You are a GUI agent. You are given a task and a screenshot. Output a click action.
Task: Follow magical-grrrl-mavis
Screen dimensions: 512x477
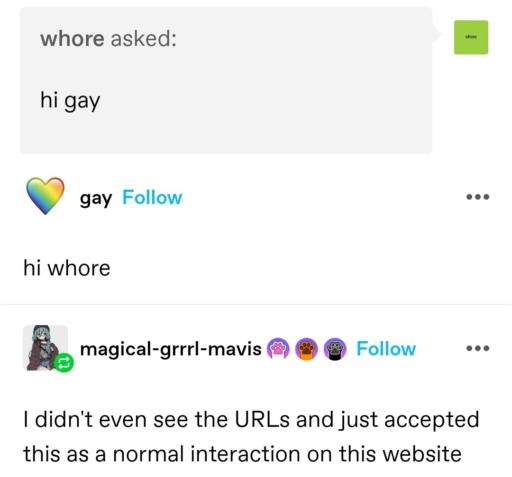click(386, 349)
